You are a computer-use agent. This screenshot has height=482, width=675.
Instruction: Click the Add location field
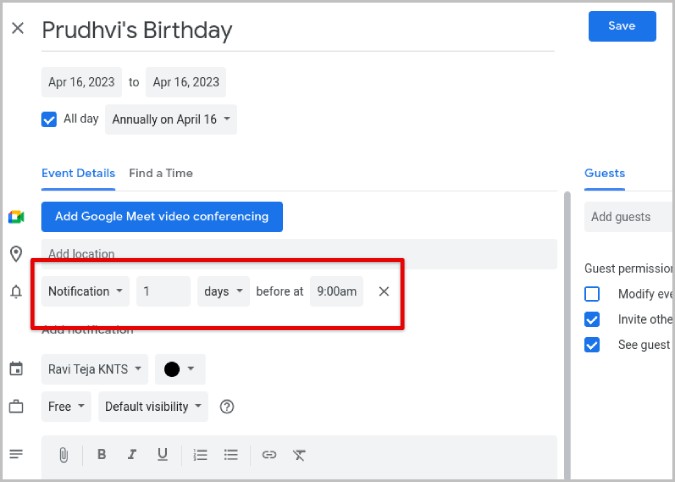tap(299, 254)
